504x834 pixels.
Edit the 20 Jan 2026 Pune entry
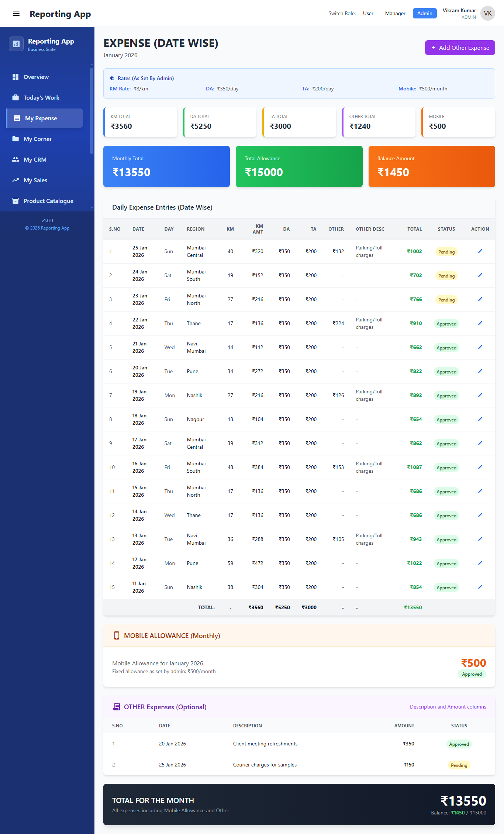pos(480,371)
